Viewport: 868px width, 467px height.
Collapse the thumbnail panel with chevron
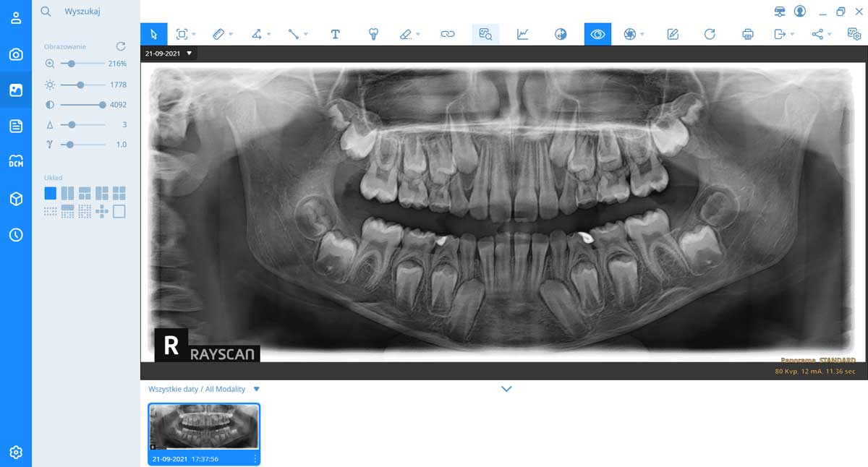(x=506, y=389)
